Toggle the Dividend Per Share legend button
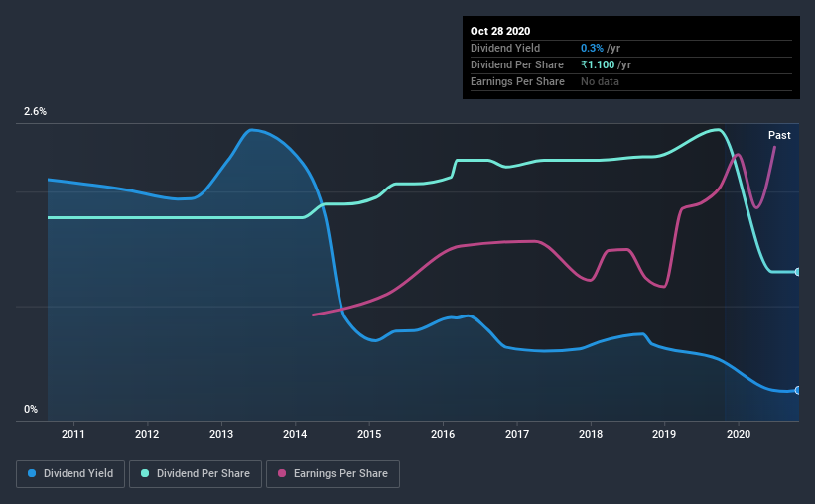The image size is (815, 504). [196, 474]
